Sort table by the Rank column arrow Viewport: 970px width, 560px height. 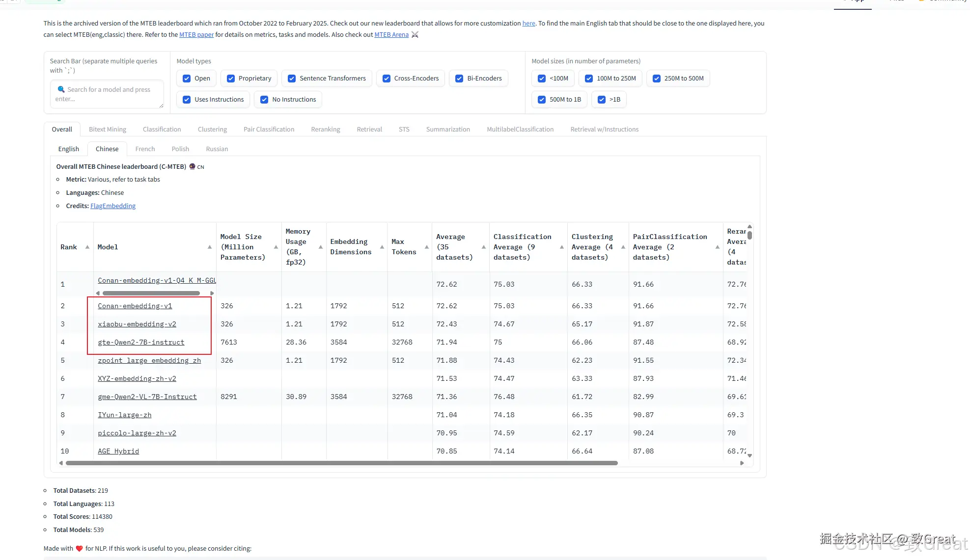87,247
